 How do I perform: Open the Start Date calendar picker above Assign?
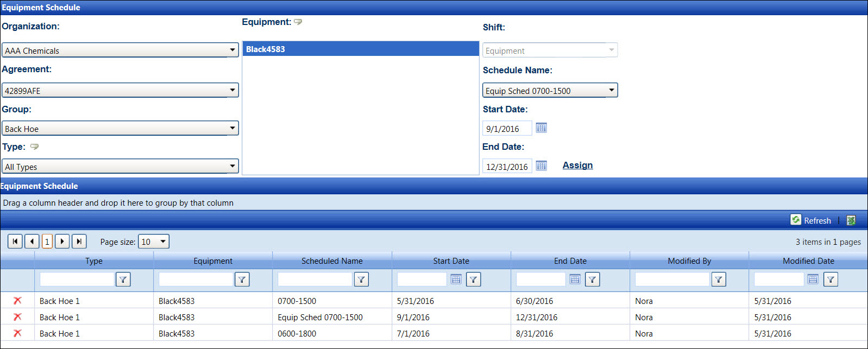pyautogui.click(x=541, y=128)
